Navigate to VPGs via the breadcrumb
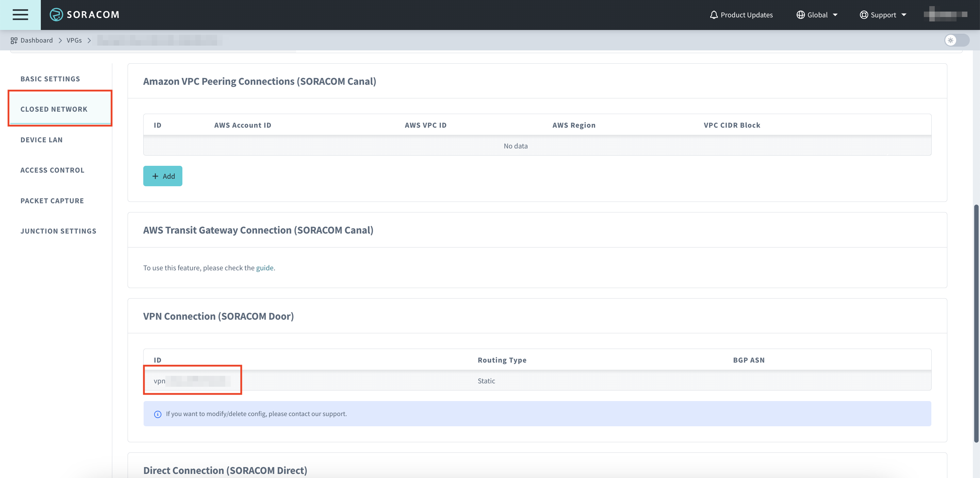This screenshot has height=478, width=980. point(74,40)
